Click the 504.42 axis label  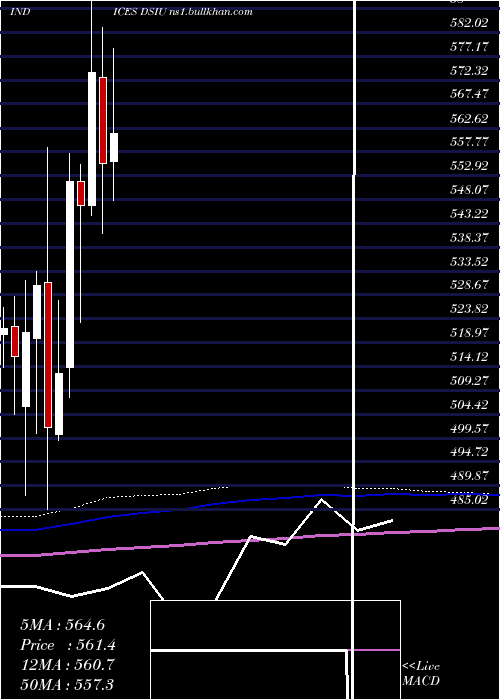coord(468,404)
